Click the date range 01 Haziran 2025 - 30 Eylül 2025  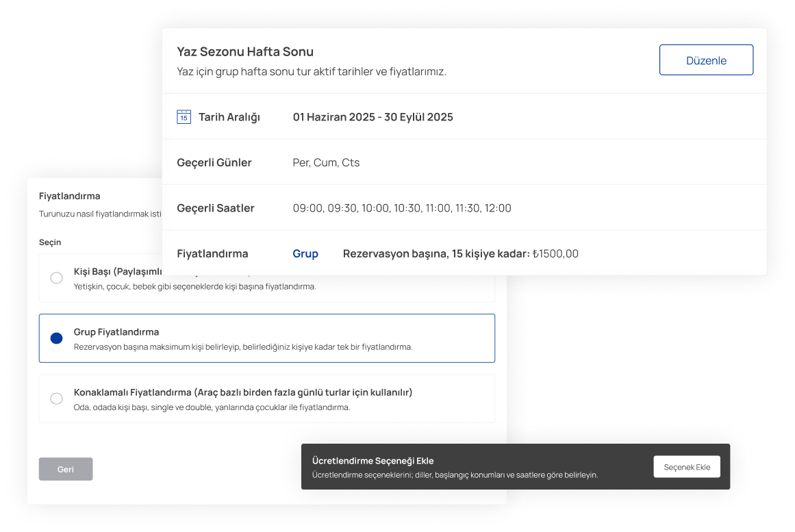point(373,117)
